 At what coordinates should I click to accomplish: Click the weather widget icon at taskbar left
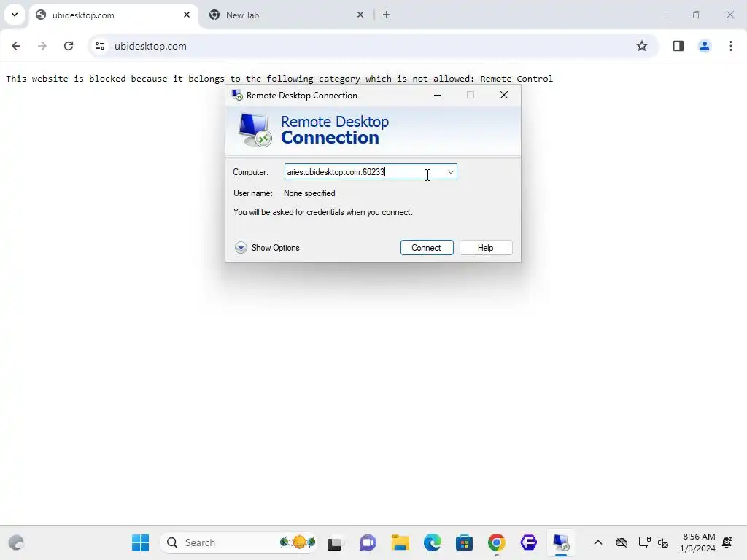pos(16,542)
